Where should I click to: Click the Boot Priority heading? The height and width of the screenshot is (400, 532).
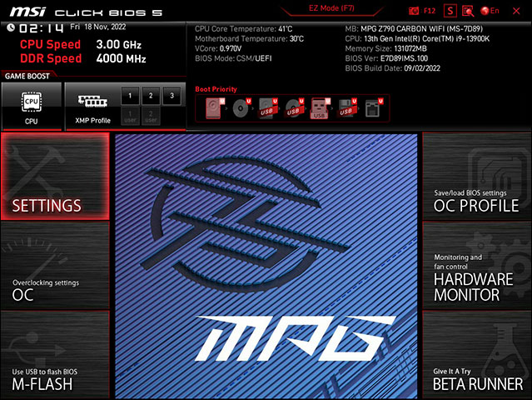click(216, 89)
